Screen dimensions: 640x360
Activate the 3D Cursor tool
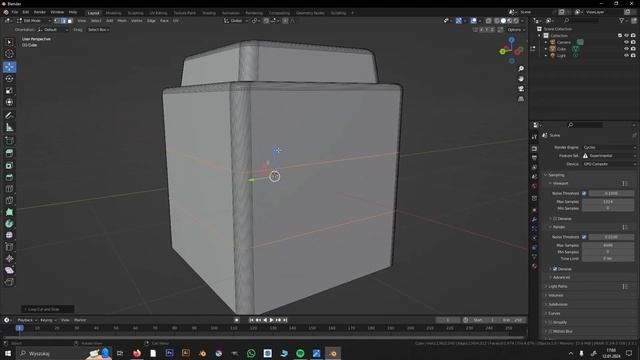(x=9, y=54)
